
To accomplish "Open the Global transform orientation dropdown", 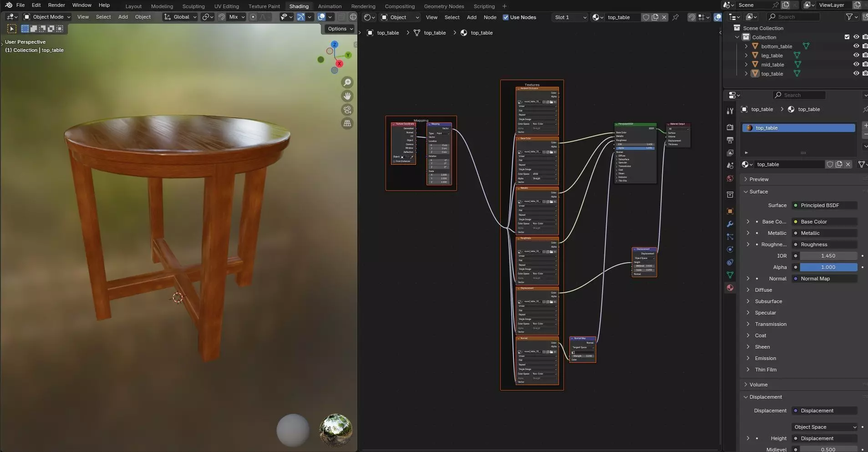I will (180, 17).
